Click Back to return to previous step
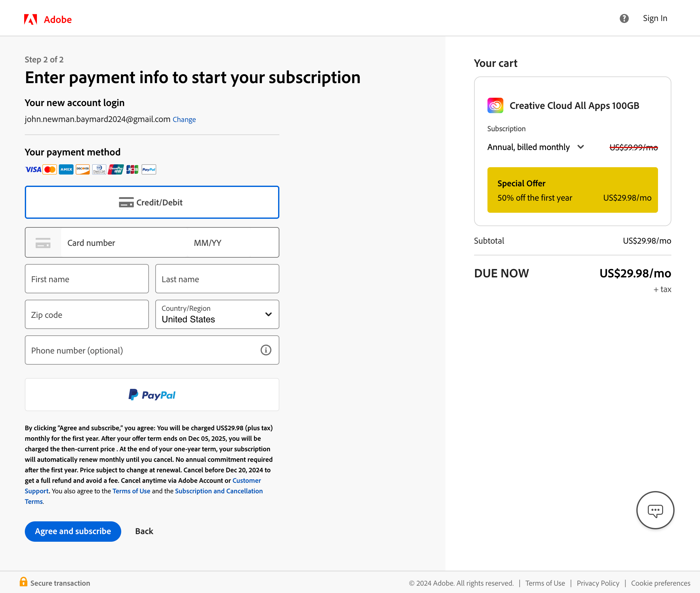 pos(144,531)
